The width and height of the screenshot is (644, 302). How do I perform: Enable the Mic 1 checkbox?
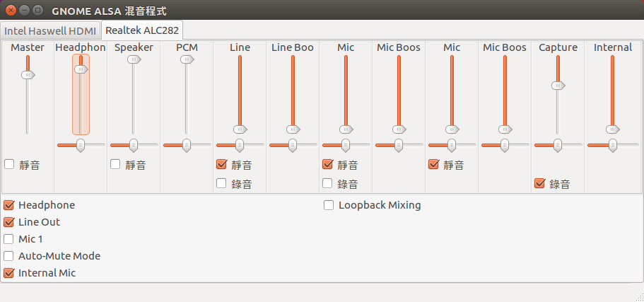tap(8, 239)
